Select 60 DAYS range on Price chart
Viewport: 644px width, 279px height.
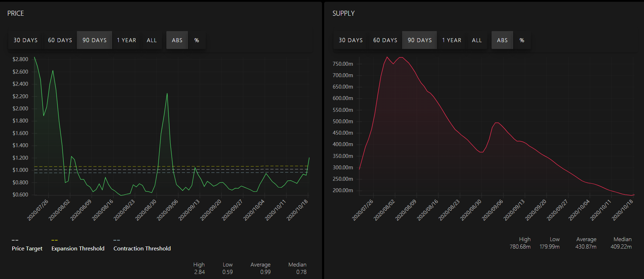(60, 40)
